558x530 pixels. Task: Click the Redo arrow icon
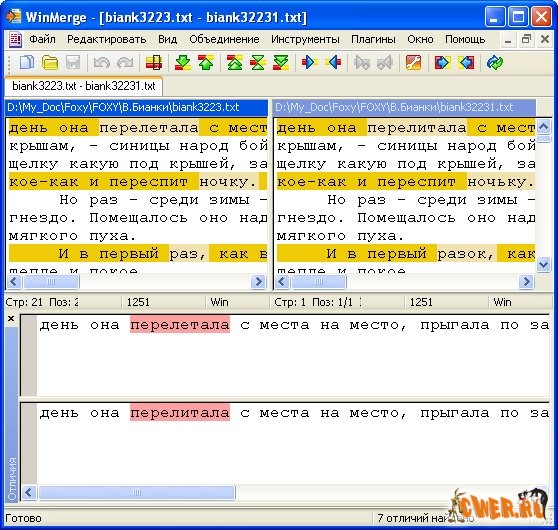coord(125,63)
